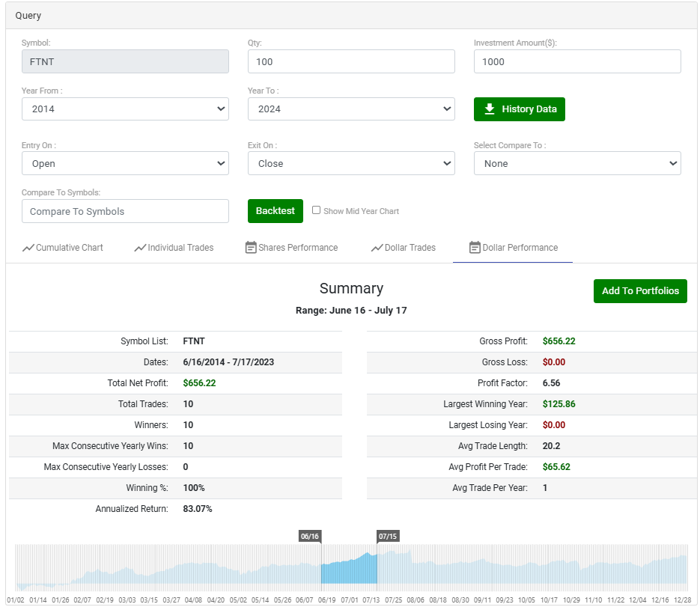Switch to the Cumulative Chart tab
700x610 pixels.
pyautogui.click(x=62, y=248)
